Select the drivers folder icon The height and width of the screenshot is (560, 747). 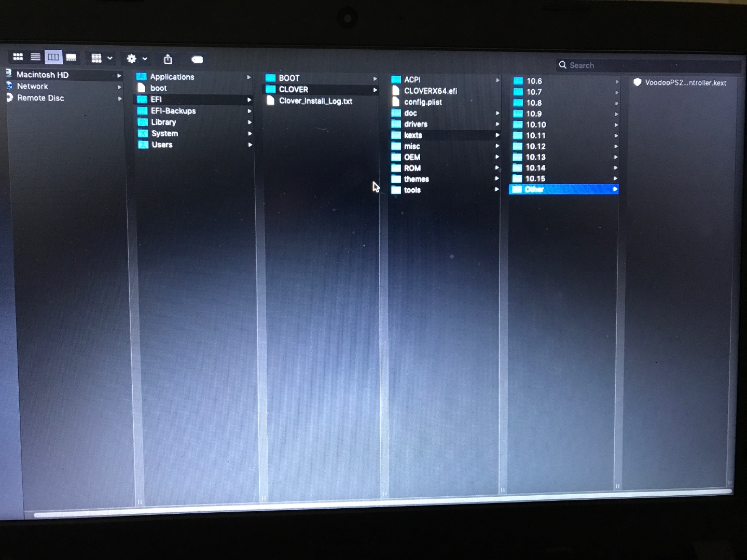pyautogui.click(x=396, y=124)
